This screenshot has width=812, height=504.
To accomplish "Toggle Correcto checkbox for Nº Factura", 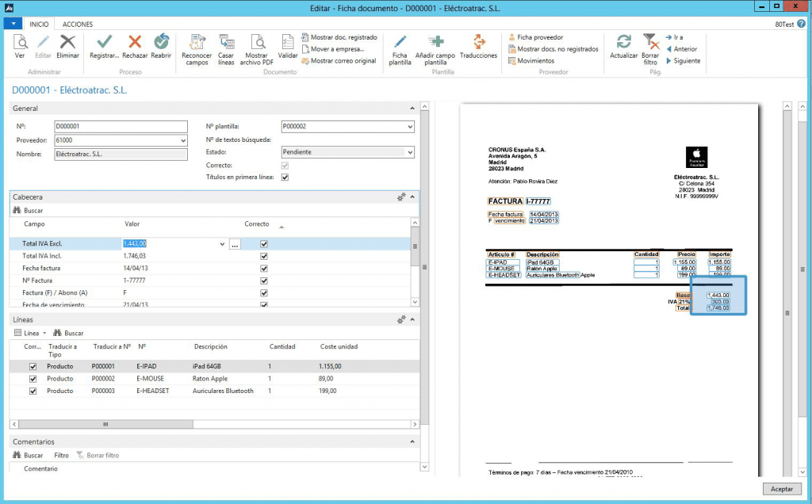I will [264, 281].
